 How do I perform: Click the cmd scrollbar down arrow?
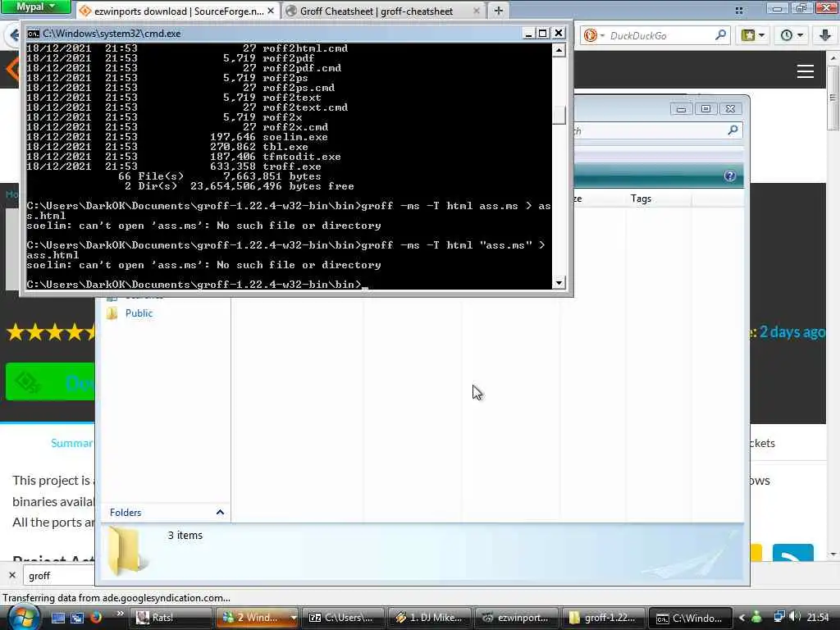coord(559,282)
